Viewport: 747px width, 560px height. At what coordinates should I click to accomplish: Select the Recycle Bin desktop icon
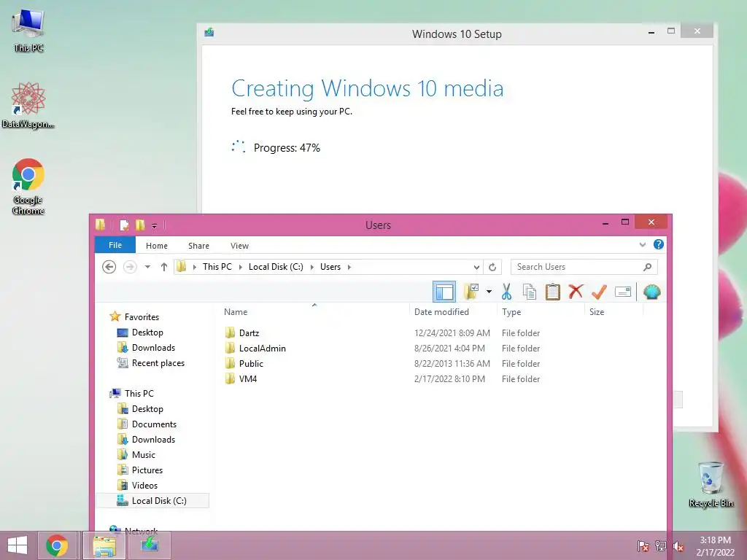[x=711, y=484]
